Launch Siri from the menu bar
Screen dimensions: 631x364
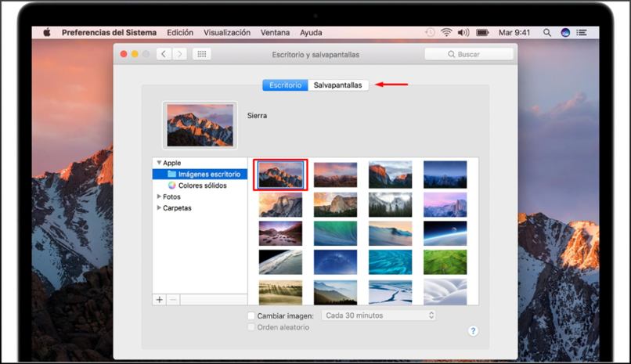[565, 33]
